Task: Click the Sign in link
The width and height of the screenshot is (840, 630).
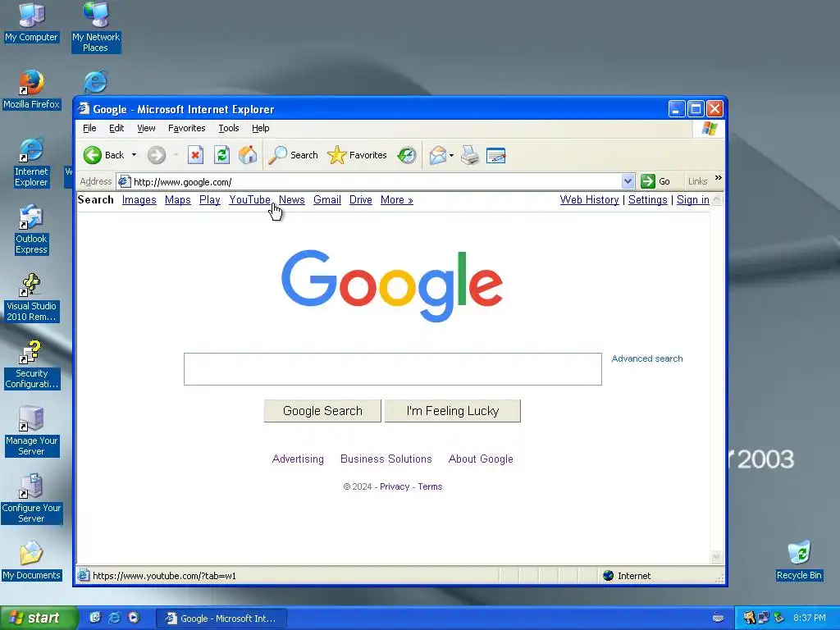Action: [692, 200]
